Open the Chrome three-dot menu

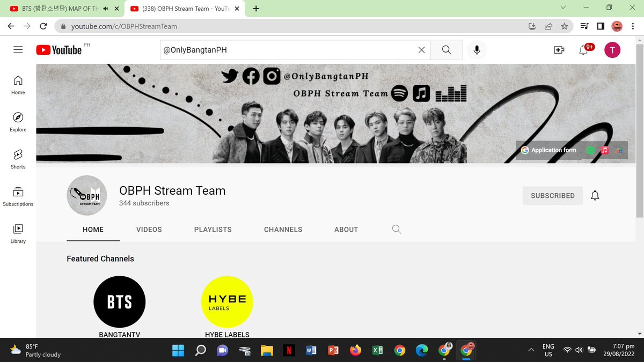pos(633,26)
